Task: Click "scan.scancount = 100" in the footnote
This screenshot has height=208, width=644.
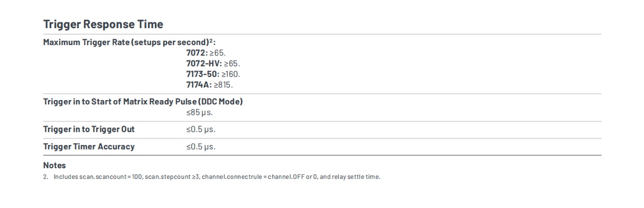Action: click(110, 177)
